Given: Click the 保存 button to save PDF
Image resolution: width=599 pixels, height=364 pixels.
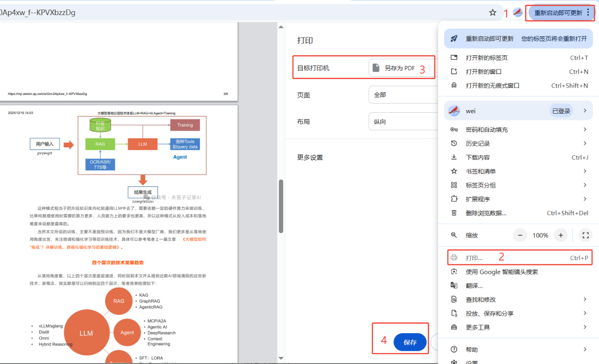Looking at the screenshot, I should [x=409, y=342].
